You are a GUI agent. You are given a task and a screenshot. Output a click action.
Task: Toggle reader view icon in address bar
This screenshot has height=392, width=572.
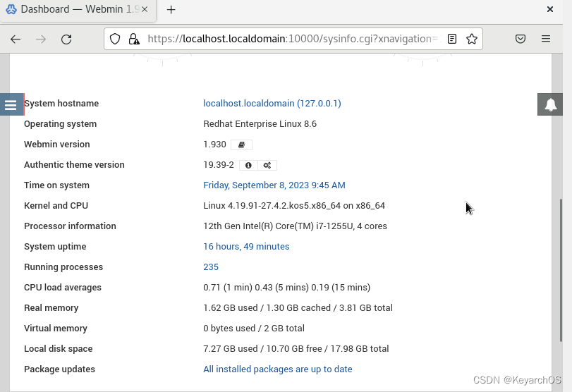pyautogui.click(x=452, y=39)
